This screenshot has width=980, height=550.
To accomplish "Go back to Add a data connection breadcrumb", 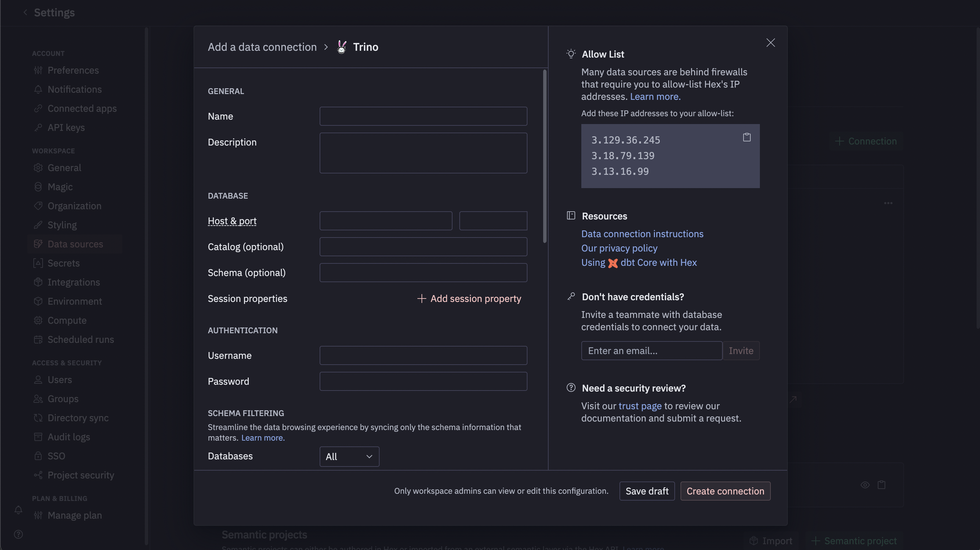I will [x=262, y=47].
